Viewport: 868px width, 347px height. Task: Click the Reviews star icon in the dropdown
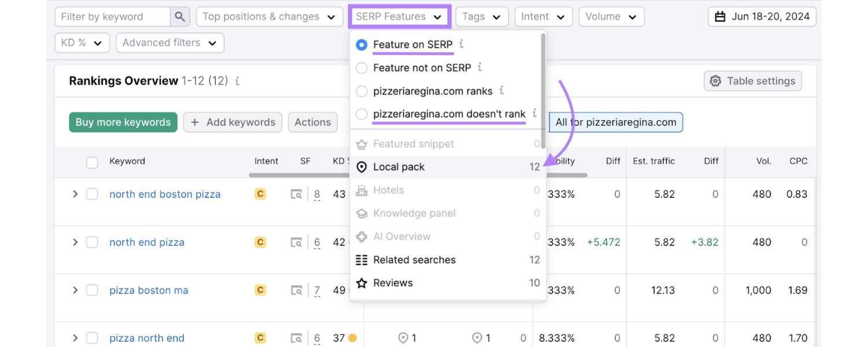click(x=362, y=283)
